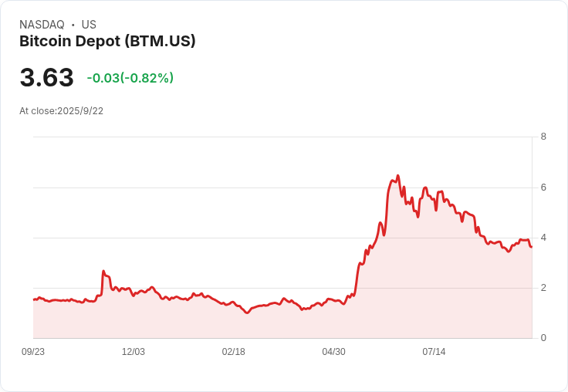Image resolution: width=568 pixels, height=392 pixels.
Task: Click the At close:2025/9/22 timestamp
Action: tap(61, 111)
